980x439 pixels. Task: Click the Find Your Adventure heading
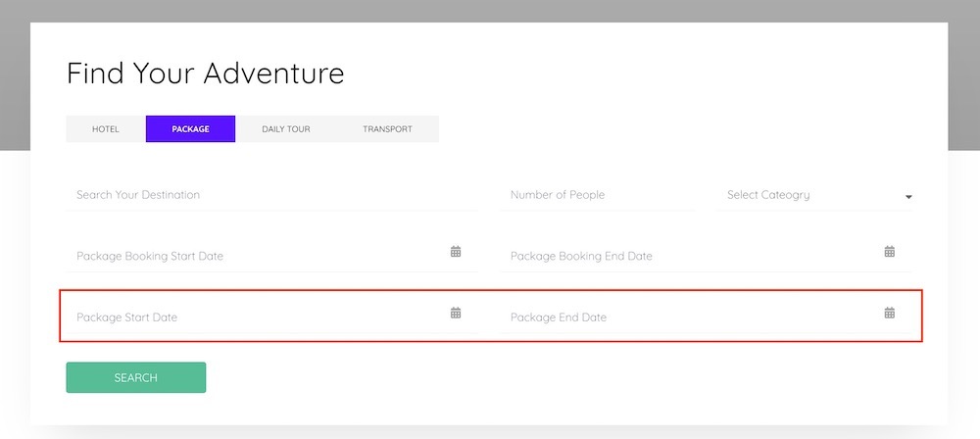tap(205, 73)
